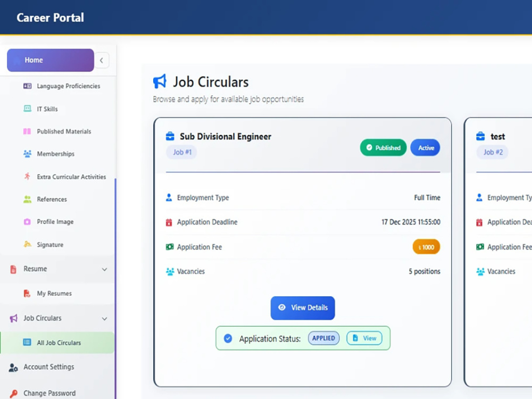Click the 'Full Time' employment value
This screenshot has height=399, width=532.
[427, 197]
